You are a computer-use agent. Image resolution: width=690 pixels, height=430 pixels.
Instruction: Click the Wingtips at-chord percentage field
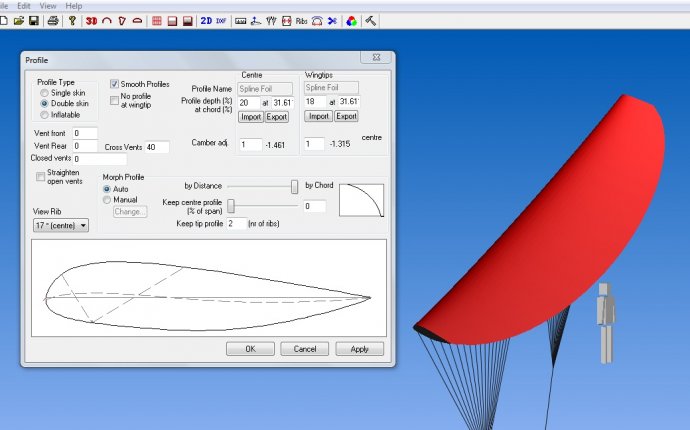pos(349,102)
